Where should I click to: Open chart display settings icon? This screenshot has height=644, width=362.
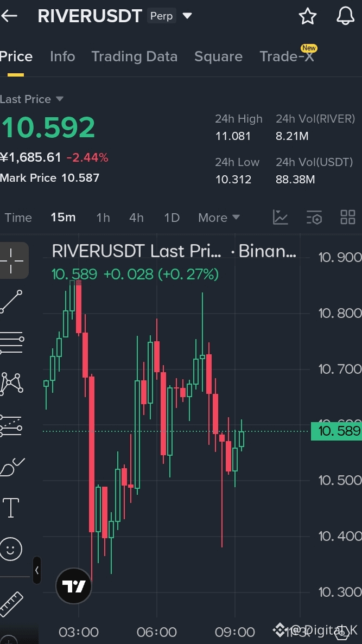tap(314, 217)
